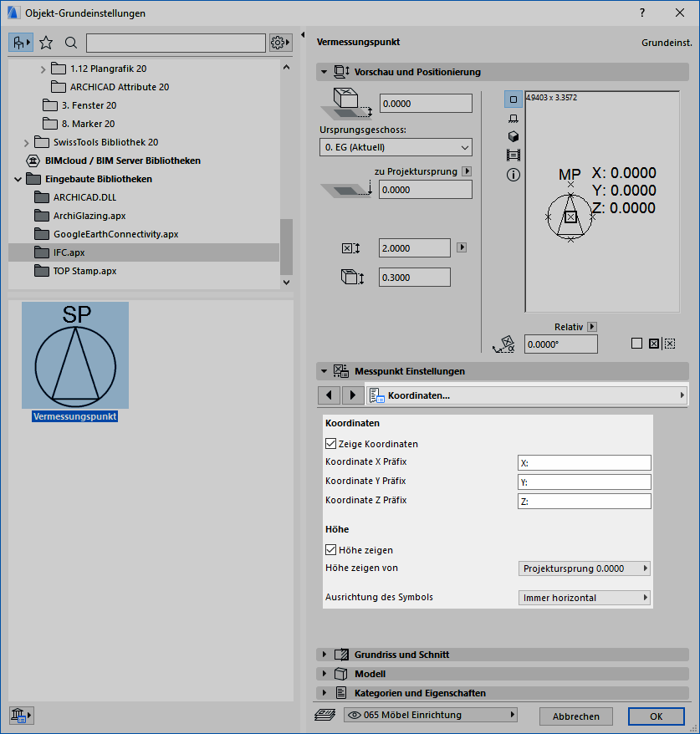Open the Ursprungsgeschoss dropdown
This screenshot has height=734, width=700.
[x=396, y=147]
